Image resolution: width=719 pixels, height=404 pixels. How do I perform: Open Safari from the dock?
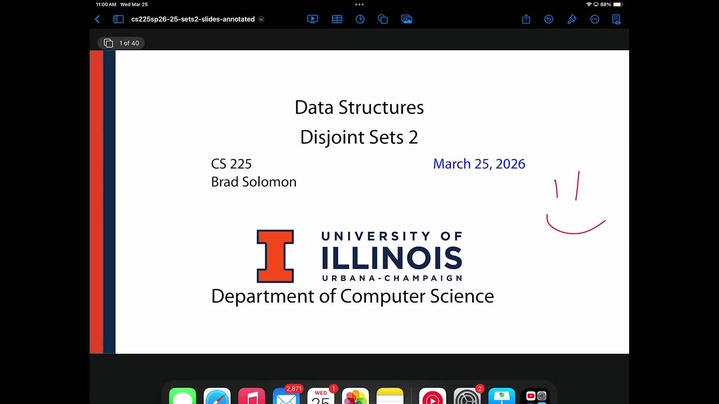pyautogui.click(x=217, y=397)
